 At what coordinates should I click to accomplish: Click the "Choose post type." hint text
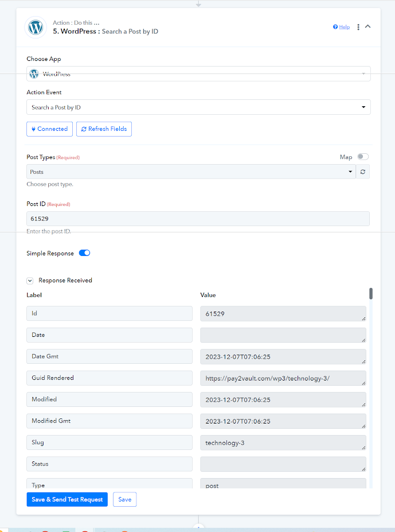click(x=50, y=184)
